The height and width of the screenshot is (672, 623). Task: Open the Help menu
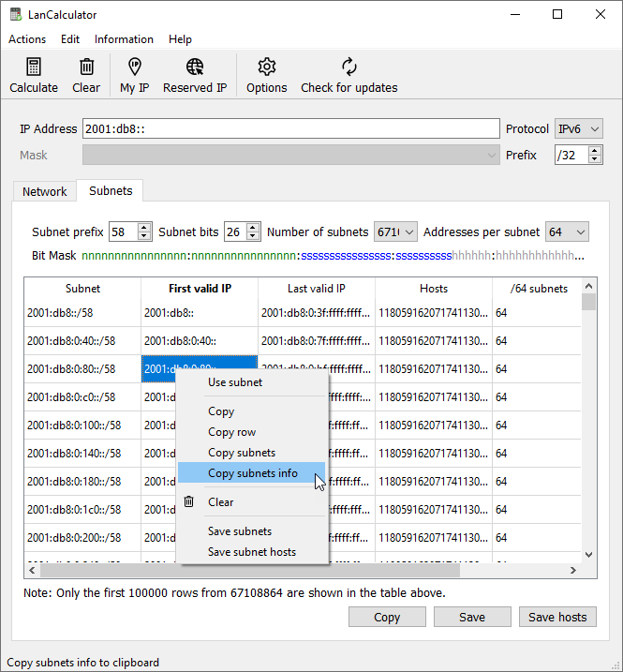pyautogui.click(x=180, y=39)
